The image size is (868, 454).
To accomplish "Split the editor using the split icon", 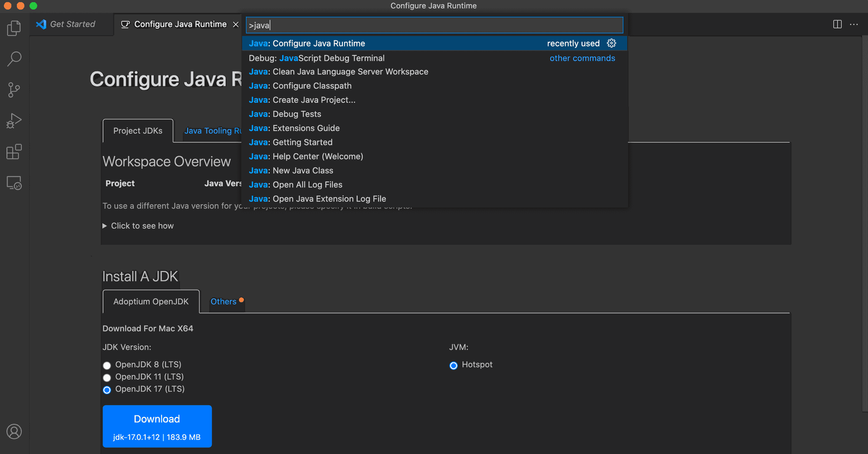I will [x=836, y=24].
